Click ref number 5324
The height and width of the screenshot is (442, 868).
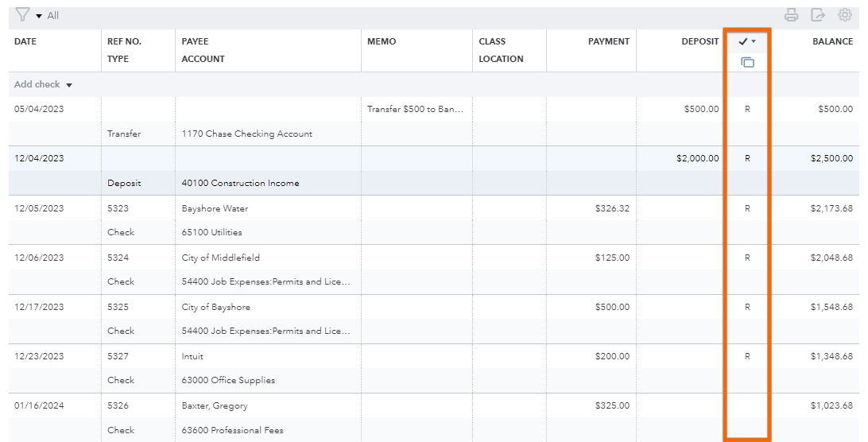coord(118,258)
